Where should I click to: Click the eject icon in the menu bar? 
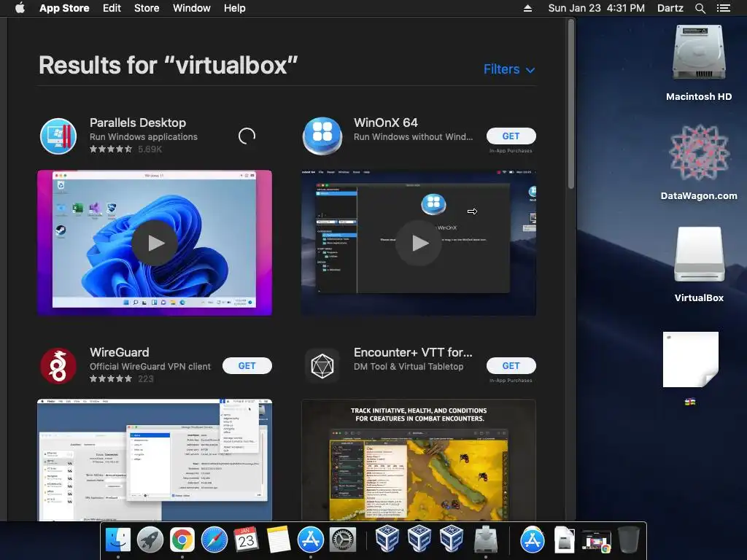527,8
